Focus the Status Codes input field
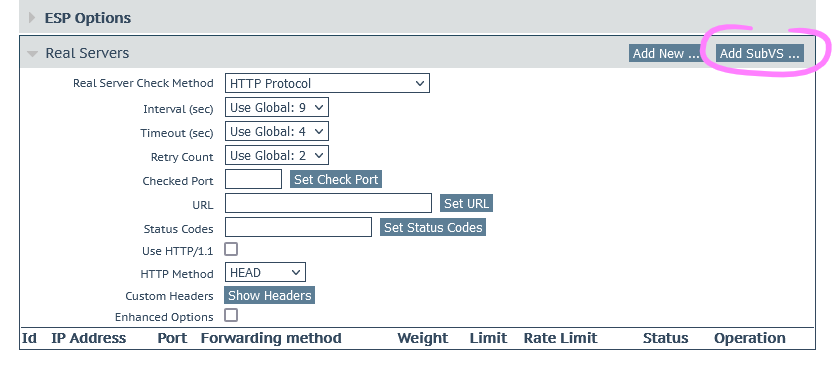 (x=298, y=227)
